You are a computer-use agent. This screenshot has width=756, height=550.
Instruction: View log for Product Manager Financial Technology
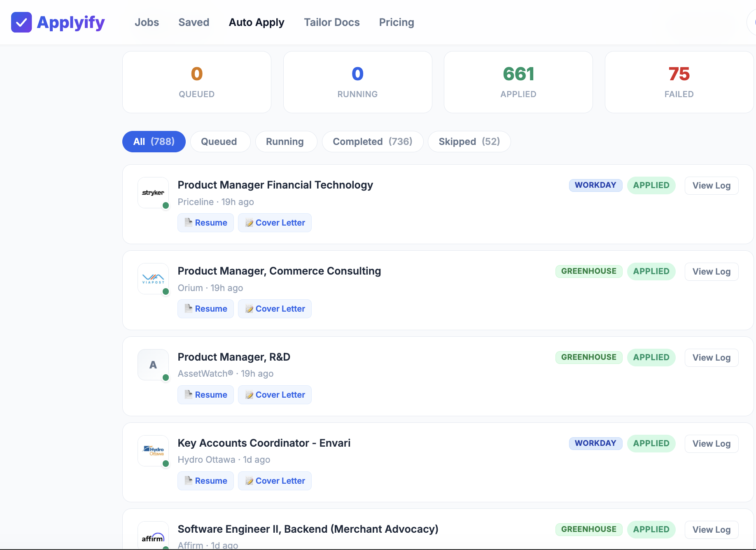point(712,186)
